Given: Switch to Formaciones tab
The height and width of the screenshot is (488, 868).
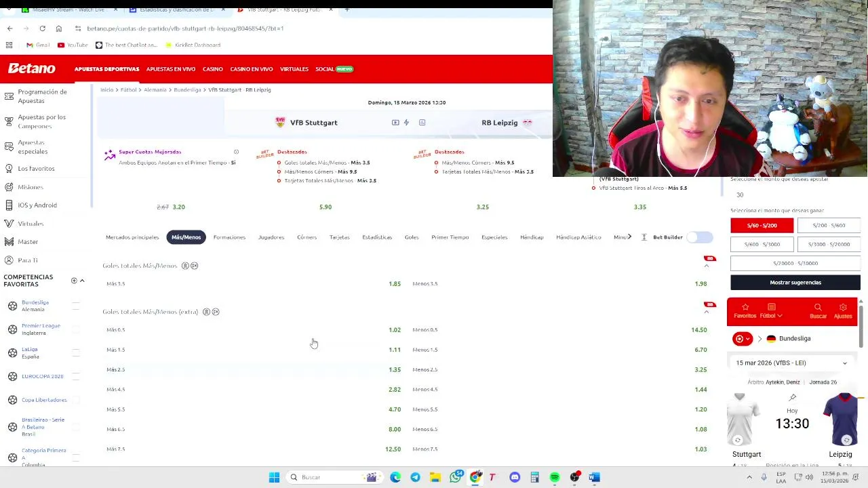Looking at the screenshot, I should pyautogui.click(x=229, y=237).
